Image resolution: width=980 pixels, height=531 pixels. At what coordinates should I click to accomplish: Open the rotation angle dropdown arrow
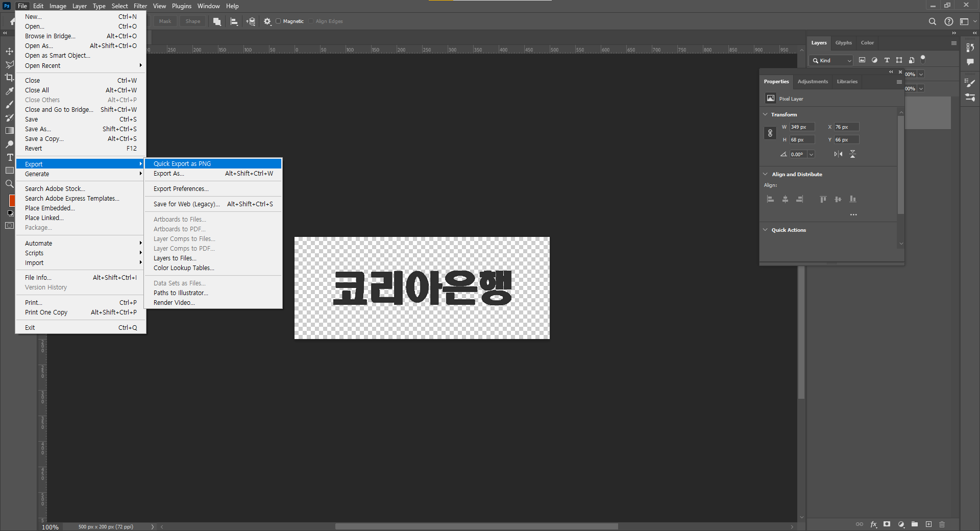pos(811,154)
